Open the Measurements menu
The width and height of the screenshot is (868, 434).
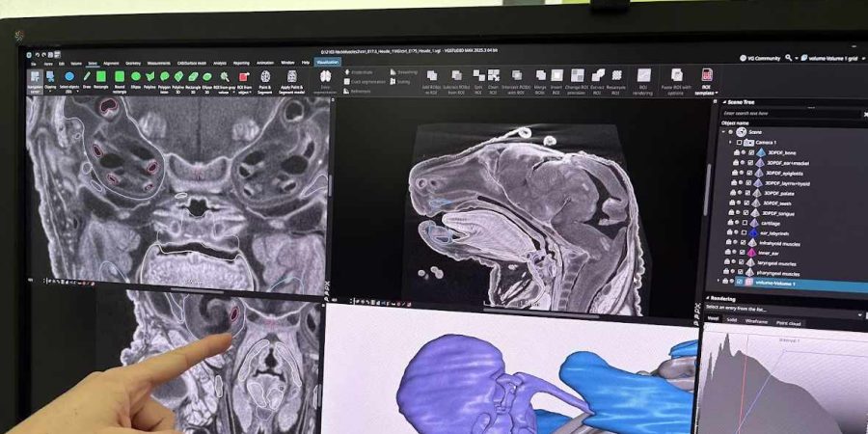coord(160,63)
